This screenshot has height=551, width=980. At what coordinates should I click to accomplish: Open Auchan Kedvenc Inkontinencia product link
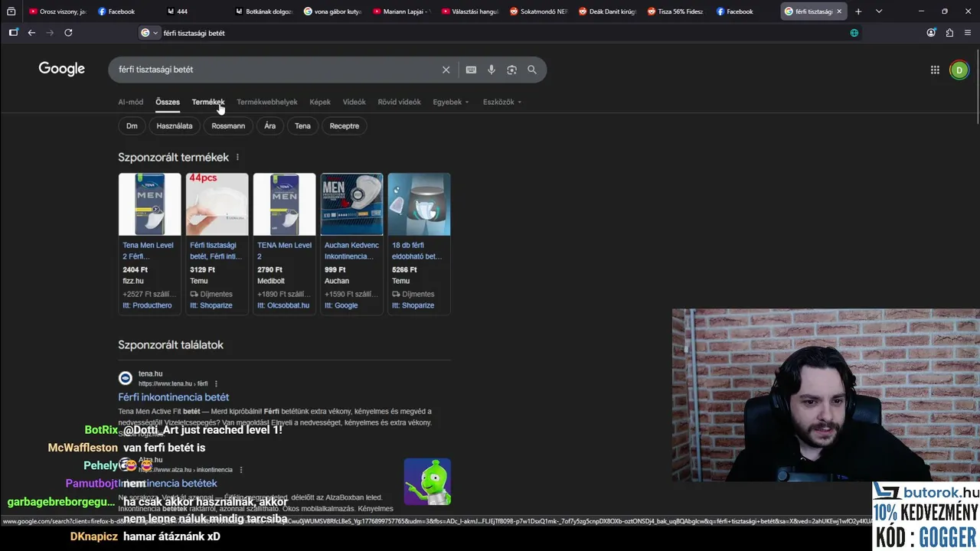coord(351,251)
